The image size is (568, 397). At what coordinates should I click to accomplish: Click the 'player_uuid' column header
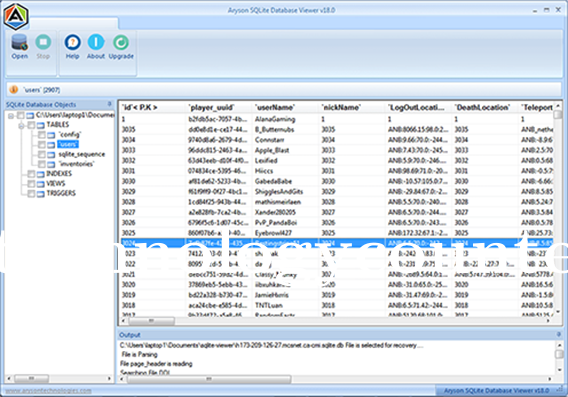coord(219,107)
